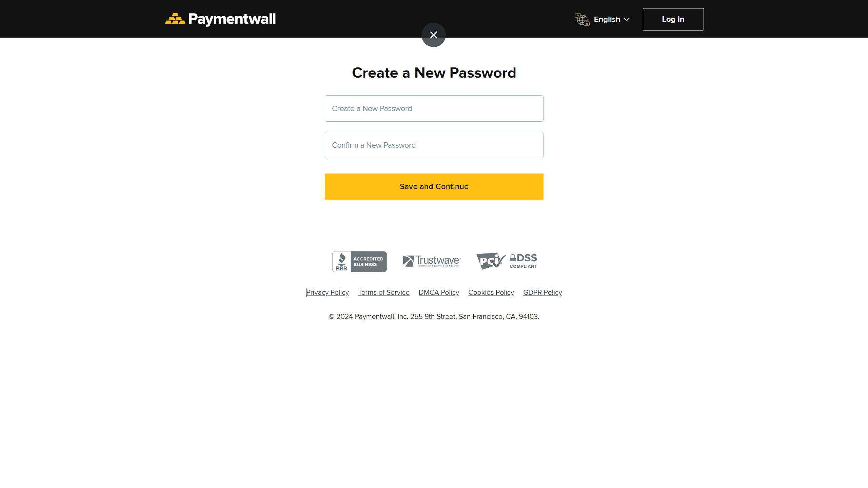Image resolution: width=868 pixels, height=488 pixels.
Task: Click the PCI DSS Compliant badge
Action: click(x=507, y=261)
